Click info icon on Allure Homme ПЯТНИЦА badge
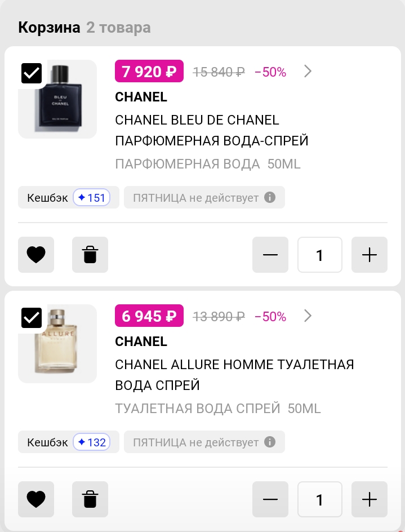Viewport: 405px width, 532px height. pyautogui.click(x=270, y=442)
